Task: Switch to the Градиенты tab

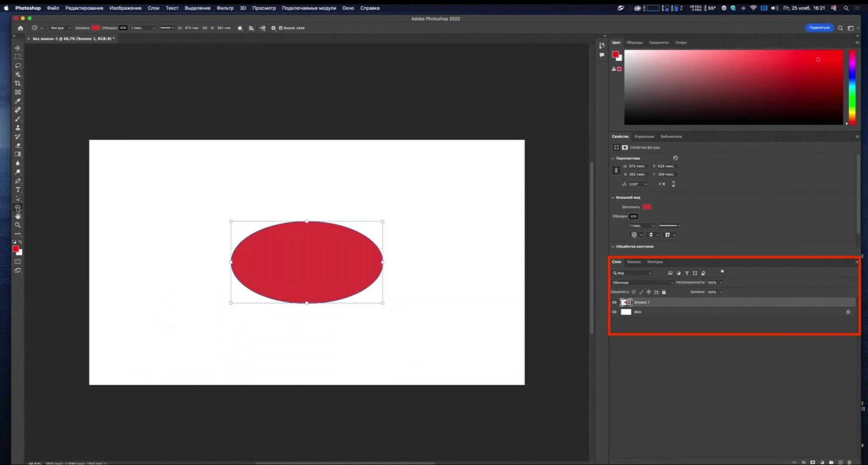Action: pos(659,43)
